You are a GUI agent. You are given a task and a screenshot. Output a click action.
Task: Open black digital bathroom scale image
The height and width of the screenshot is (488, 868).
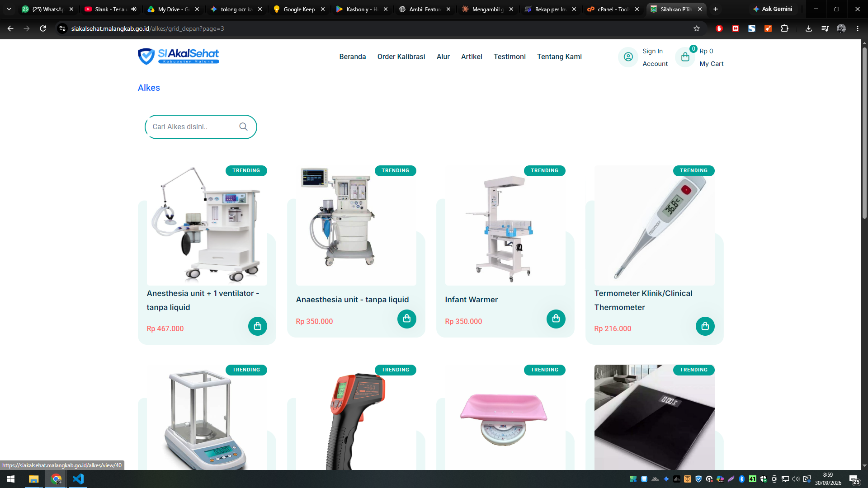coord(655,418)
